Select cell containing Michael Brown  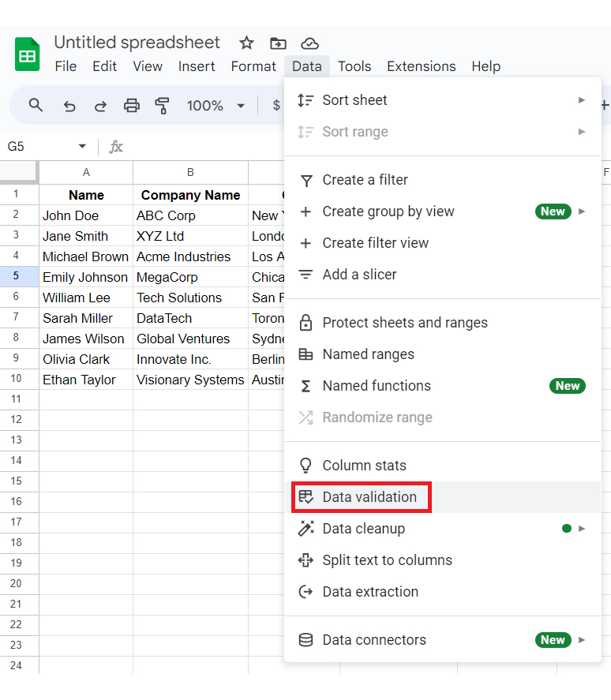(86, 256)
